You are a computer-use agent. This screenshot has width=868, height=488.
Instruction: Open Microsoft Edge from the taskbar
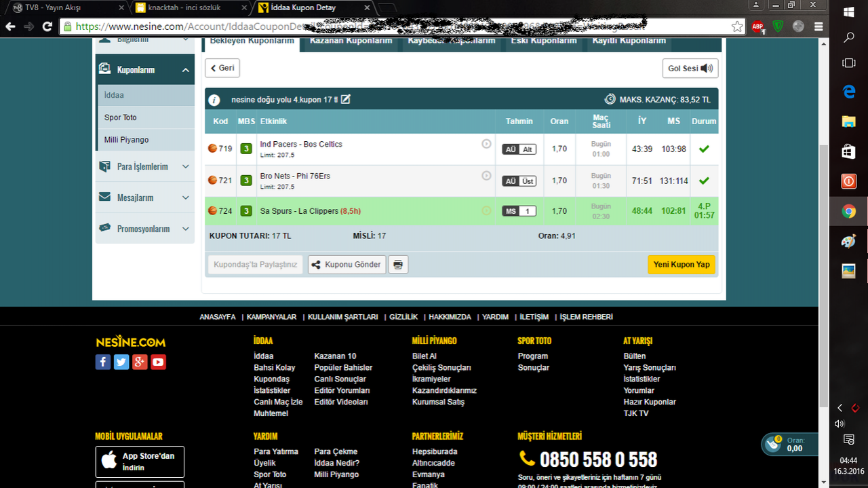point(848,92)
